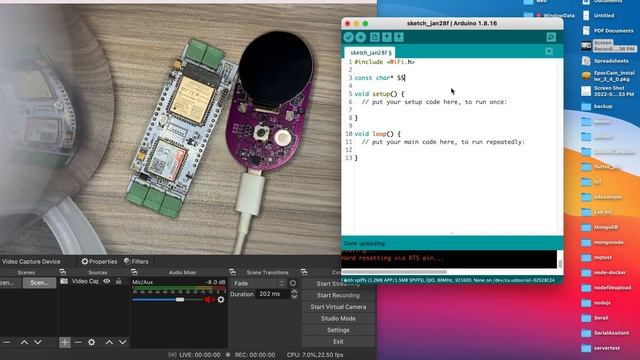Screen dimensions: 640x360
Task: Click the 'void setup() {' line
Action: 379,94
